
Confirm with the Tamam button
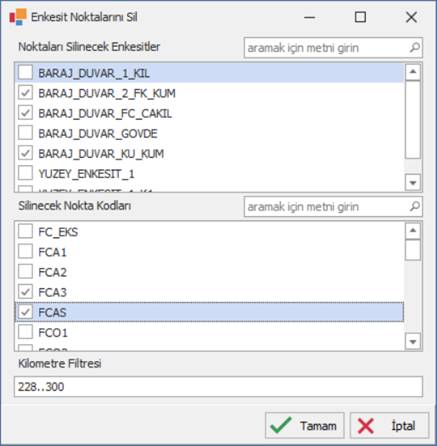click(x=305, y=425)
